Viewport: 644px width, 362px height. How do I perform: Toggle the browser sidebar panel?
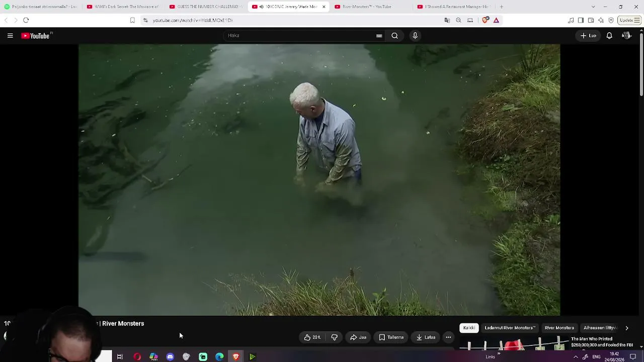[x=581, y=20]
